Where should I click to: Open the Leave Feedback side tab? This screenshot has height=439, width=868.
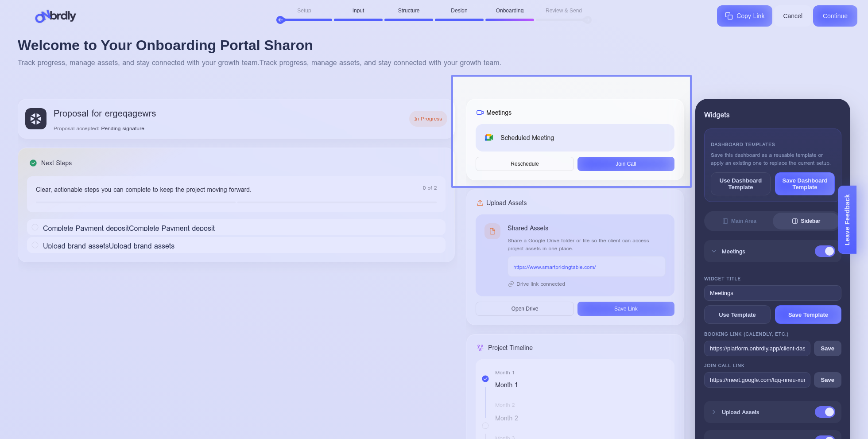tap(847, 220)
